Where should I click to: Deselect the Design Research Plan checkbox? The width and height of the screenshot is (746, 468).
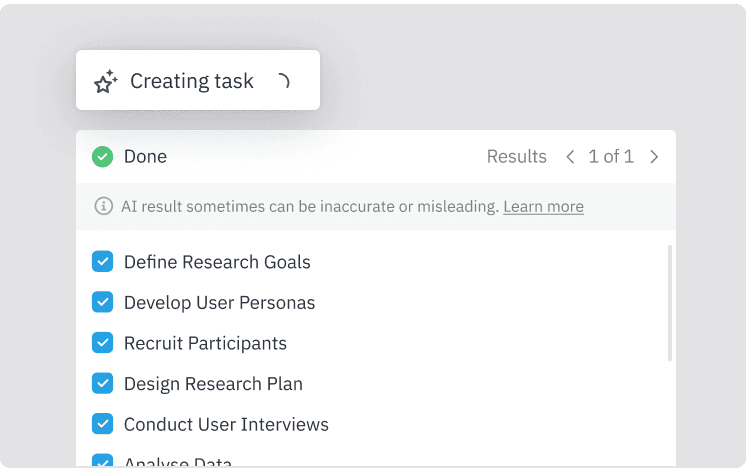point(102,383)
